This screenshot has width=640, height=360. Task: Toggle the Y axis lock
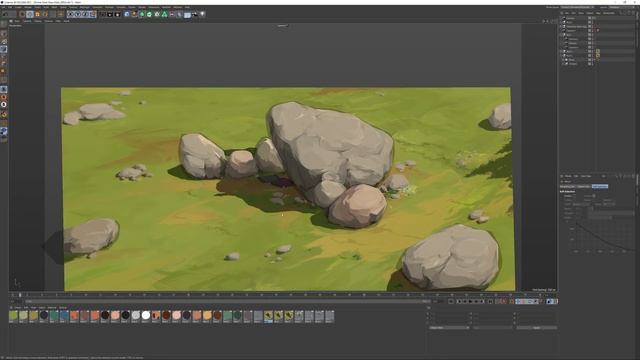[x=78, y=14]
